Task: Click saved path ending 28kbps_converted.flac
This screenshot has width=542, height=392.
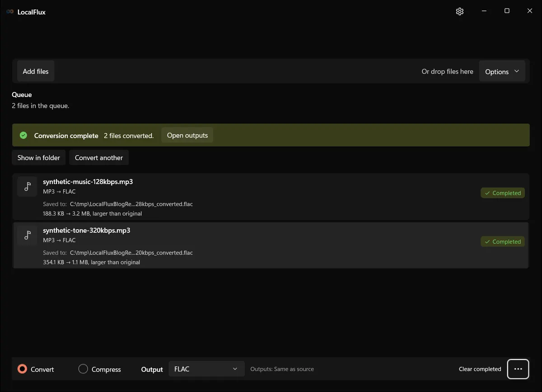Action: click(x=131, y=204)
